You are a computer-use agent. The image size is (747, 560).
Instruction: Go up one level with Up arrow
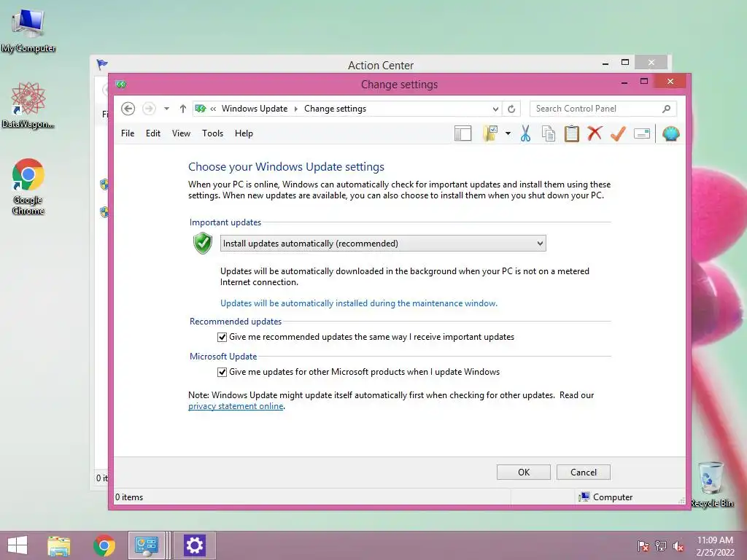coord(183,109)
